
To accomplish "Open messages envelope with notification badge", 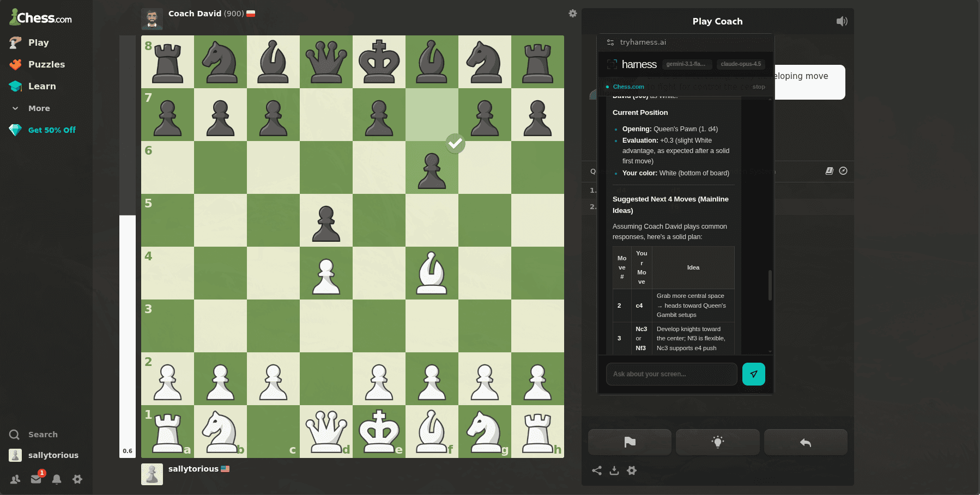I will point(37,478).
